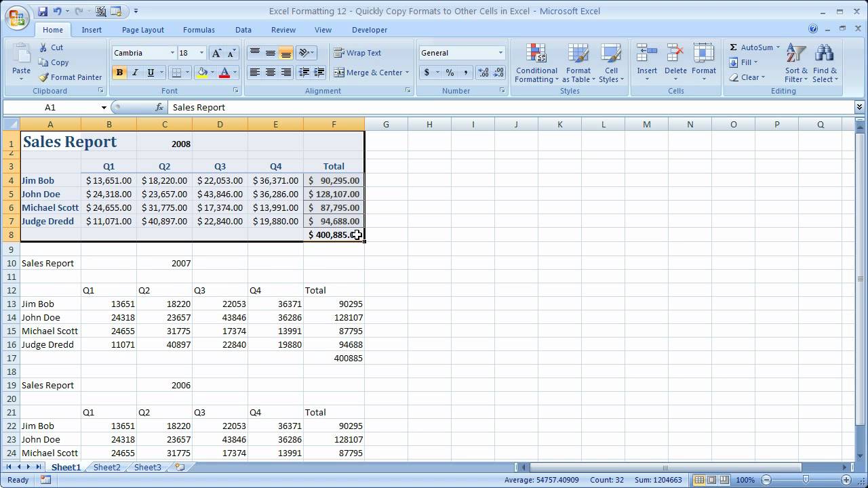Cut the selected cells
Screen dimensions: 868x488
coord(51,47)
